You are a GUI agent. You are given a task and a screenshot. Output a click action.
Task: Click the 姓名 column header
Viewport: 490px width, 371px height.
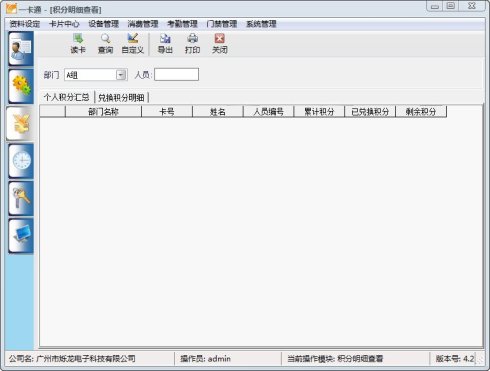pos(218,112)
